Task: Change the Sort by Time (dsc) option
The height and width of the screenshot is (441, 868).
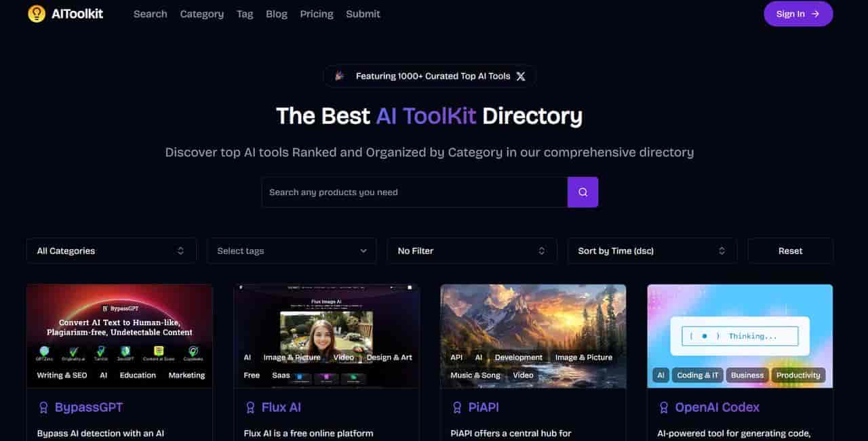Action: pyautogui.click(x=652, y=251)
